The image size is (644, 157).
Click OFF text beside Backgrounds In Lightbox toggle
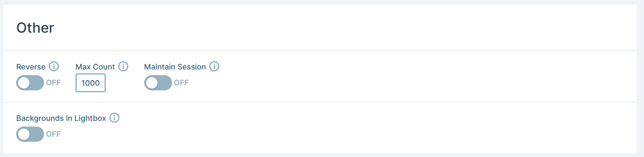(x=53, y=134)
